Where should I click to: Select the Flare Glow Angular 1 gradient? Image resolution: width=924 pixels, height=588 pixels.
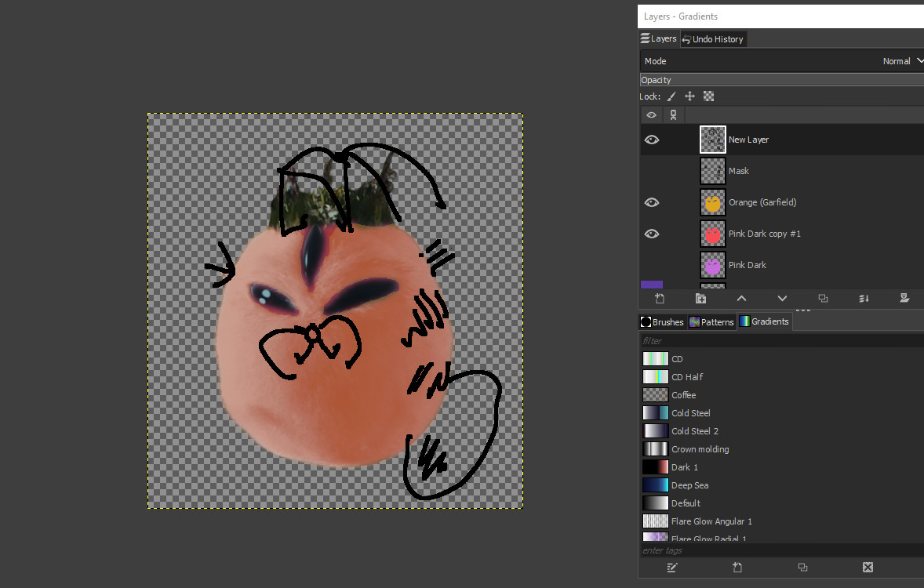click(x=782, y=521)
